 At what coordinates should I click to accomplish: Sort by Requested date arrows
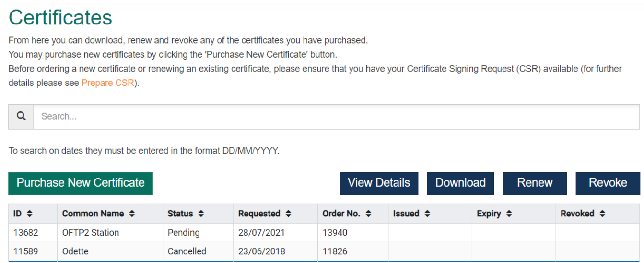[288, 214]
